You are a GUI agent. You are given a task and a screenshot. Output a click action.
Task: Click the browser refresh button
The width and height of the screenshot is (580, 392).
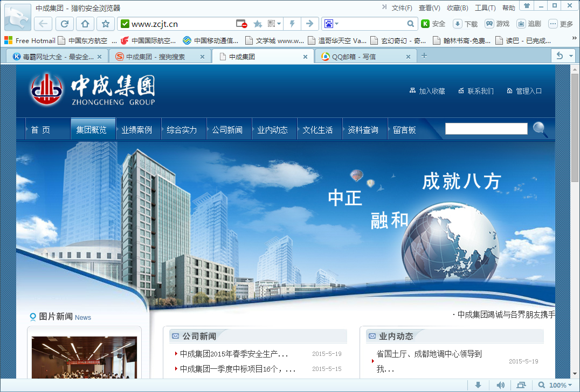[x=64, y=24]
